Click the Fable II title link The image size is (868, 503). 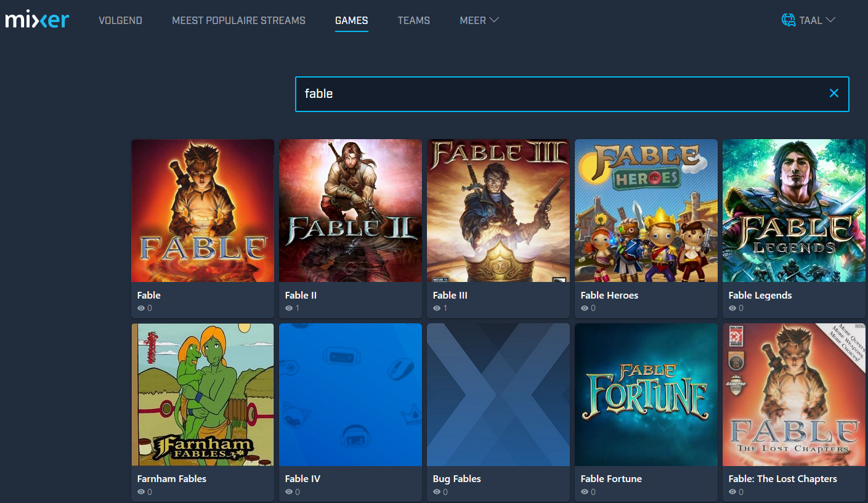coord(301,295)
